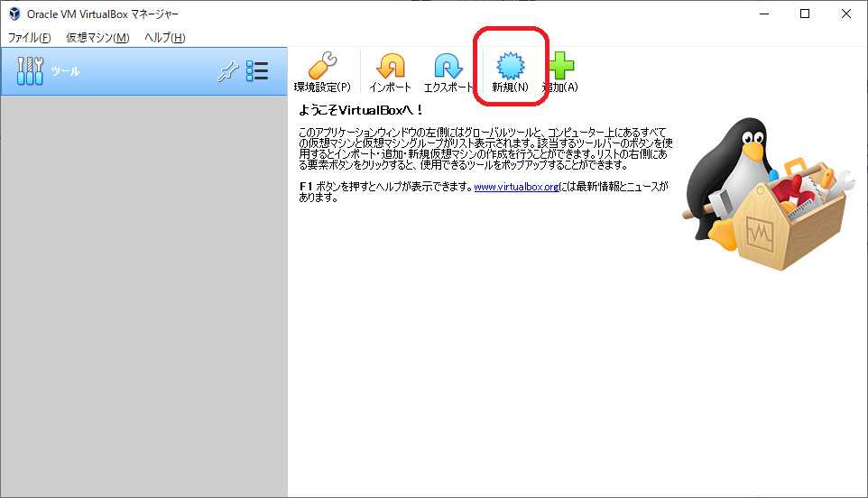
Task: Open the ヘルプ(H) menu
Action: [164, 38]
